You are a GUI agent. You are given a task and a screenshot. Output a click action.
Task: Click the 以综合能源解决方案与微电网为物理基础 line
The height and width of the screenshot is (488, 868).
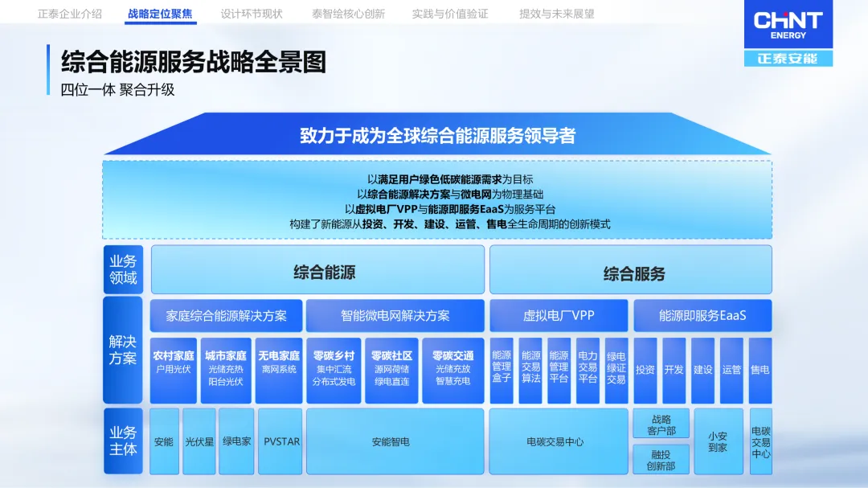pyautogui.click(x=450, y=195)
